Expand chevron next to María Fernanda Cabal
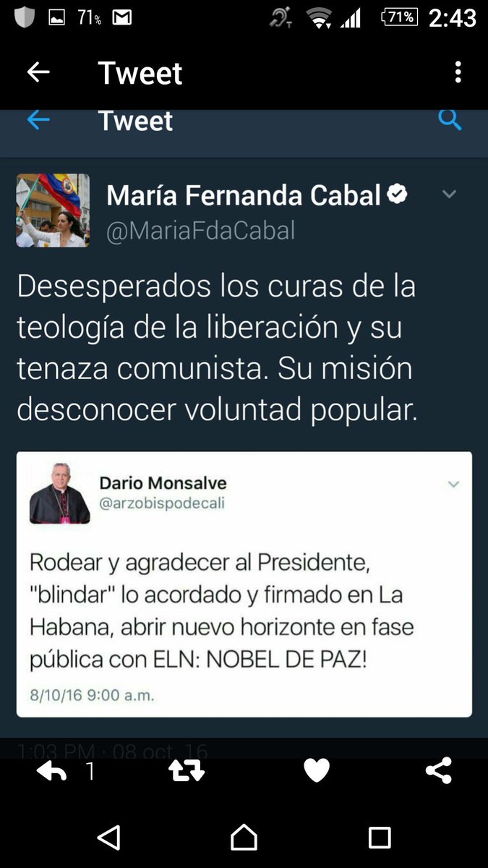Screen dimensions: 488x868 click(x=450, y=195)
